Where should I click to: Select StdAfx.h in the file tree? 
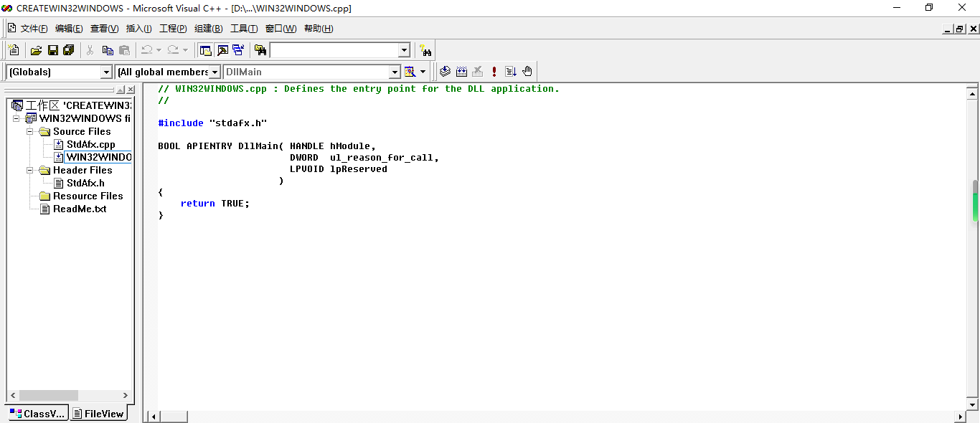click(x=85, y=183)
